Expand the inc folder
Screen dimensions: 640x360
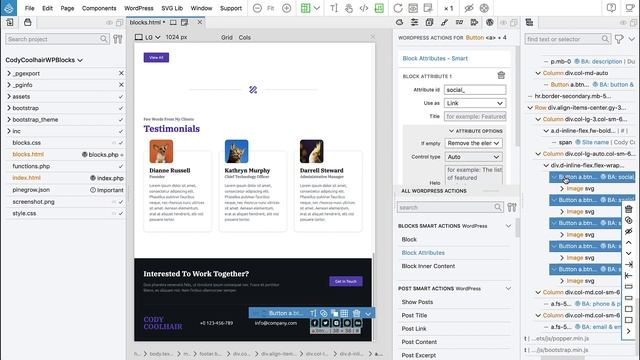tap(9, 131)
